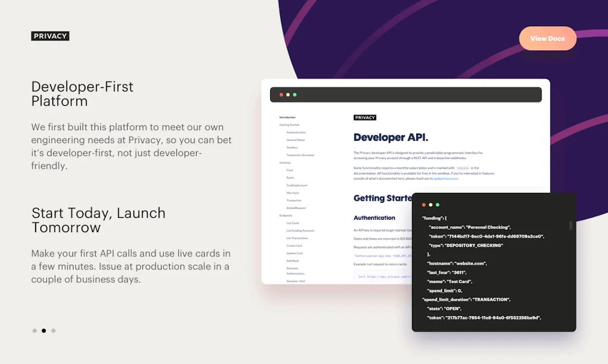Viewport: 608px width, 364px height.
Task: Click the red dot on the code window
Action: click(424, 205)
